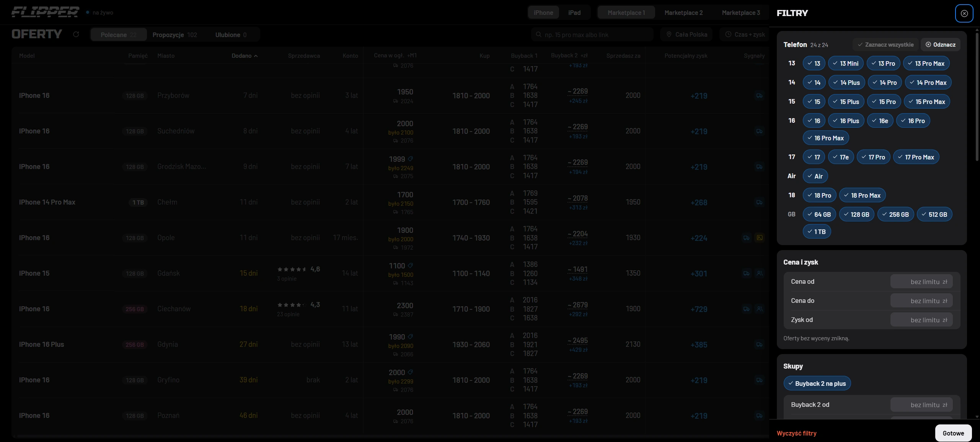Viewport: 980px width, 442px height.
Task: Click Zaznacz wszystkie button
Action: (x=885, y=45)
